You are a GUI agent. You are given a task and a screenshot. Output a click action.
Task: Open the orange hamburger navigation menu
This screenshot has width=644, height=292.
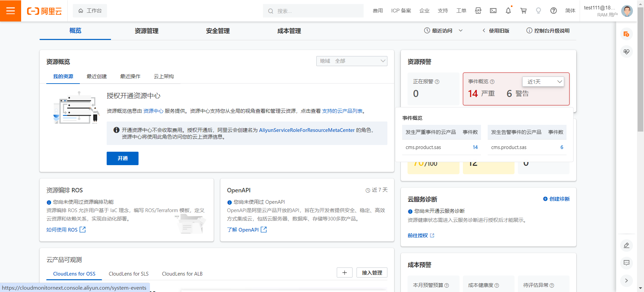click(x=10, y=11)
